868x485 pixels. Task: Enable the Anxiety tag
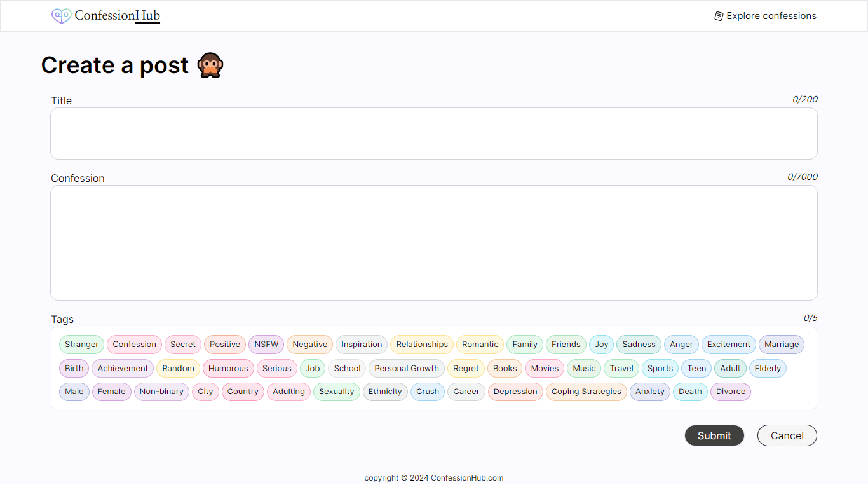[649, 392]
